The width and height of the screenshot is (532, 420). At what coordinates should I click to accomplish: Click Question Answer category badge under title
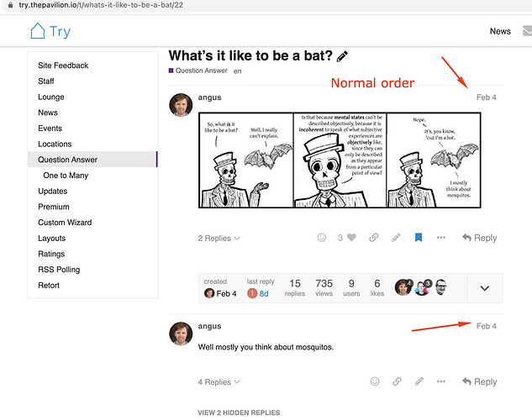click(x=198, y=71)
